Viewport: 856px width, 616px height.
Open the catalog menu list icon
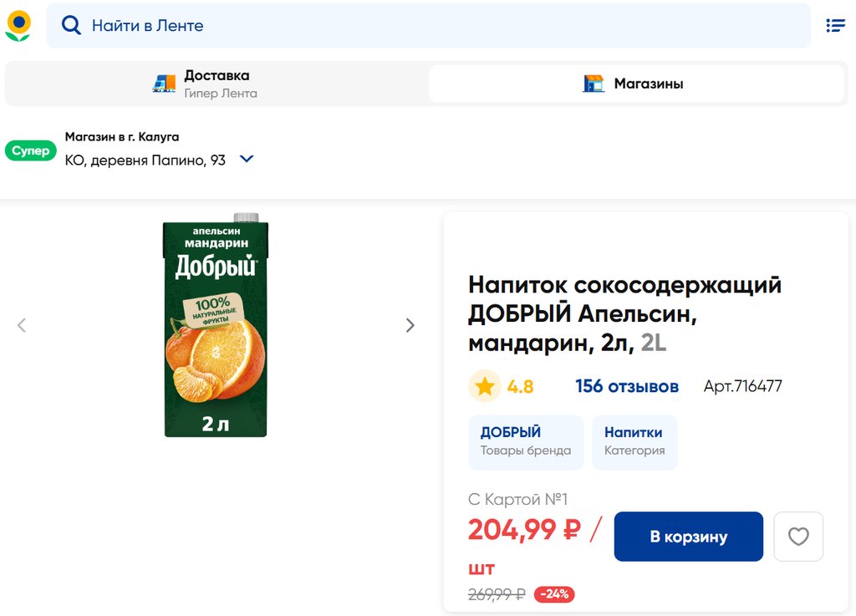pyautogui.click(x=835, y=26)
